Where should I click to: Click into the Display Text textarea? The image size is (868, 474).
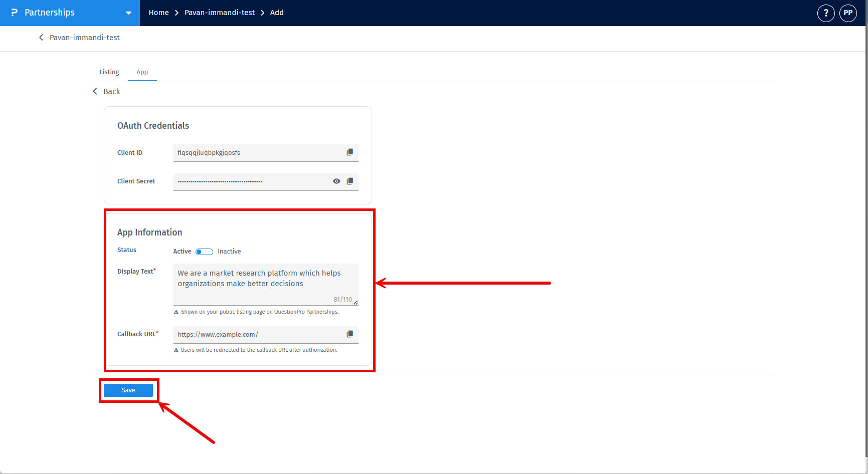tap(266, 284)
